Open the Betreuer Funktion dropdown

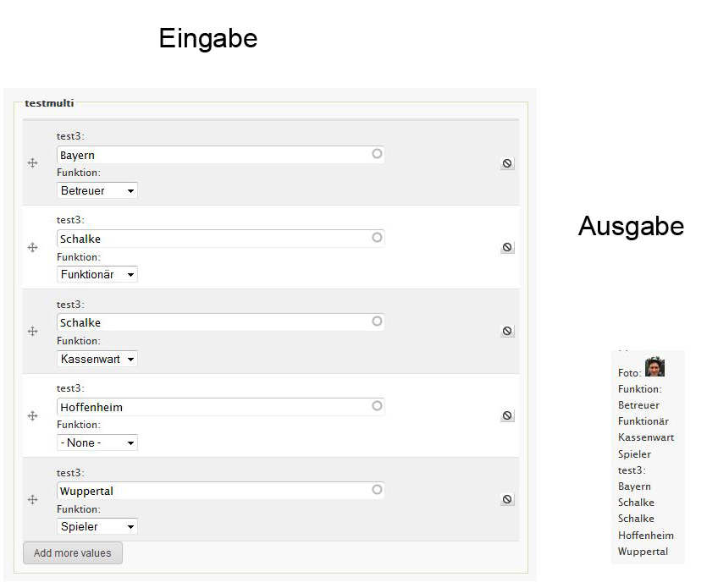[97, 190]
